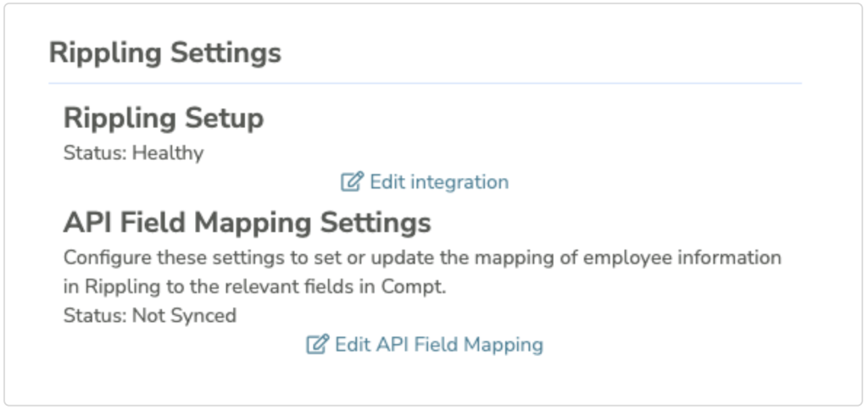The height and width of the screenshot is (410, 868).
Task: Click the pencil icon beside Edit API Field Mapping
Action: (317, 345)
